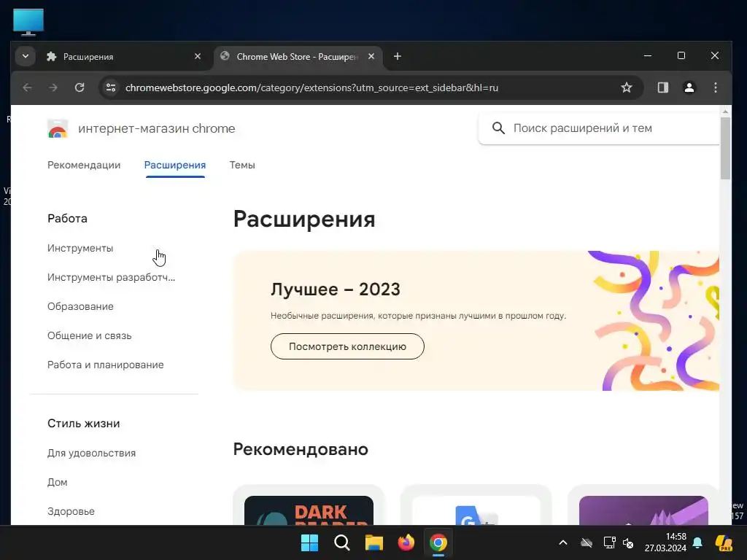747x560 pixels.
Task: Click the Стиль жизни section heading
Action: coord(83,424)
